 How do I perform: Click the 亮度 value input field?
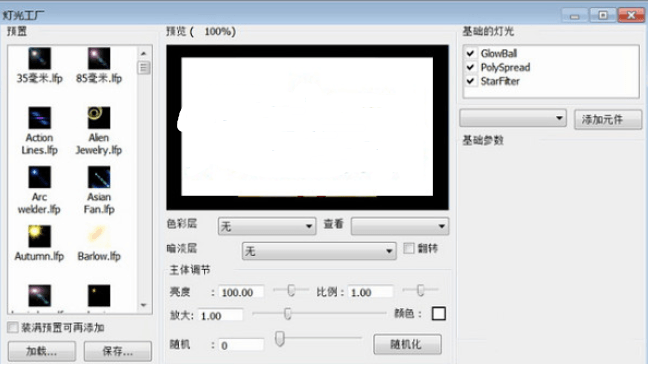[241, 292]
